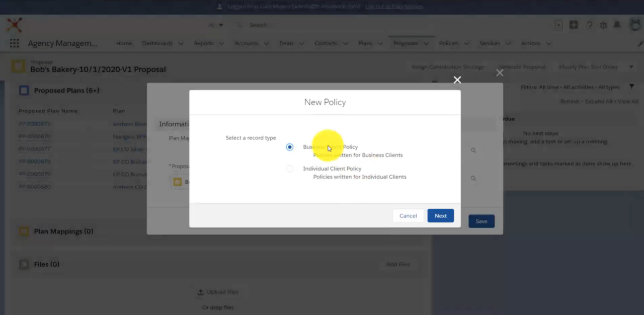Open the Dashboards menu item
Screen dimensions: 644x315
157,43
